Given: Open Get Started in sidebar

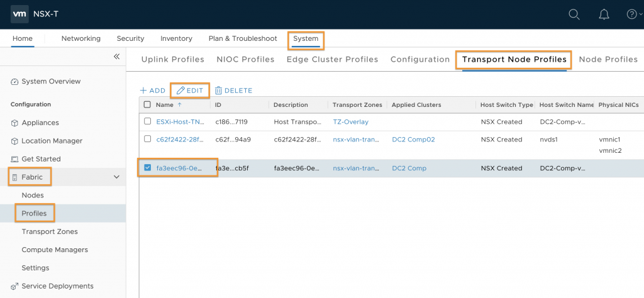Looking at the screenshot, I should pyautogui.click(x=41, y=159).
